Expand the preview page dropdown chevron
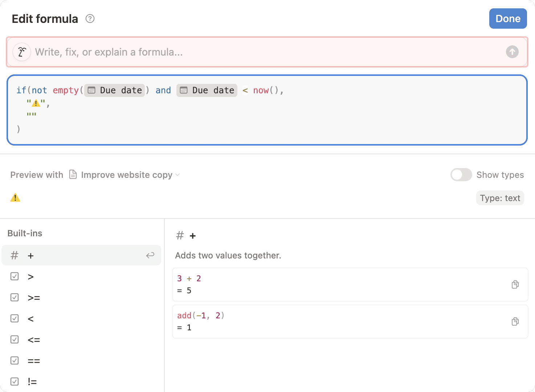 click(x=177, y=175)
